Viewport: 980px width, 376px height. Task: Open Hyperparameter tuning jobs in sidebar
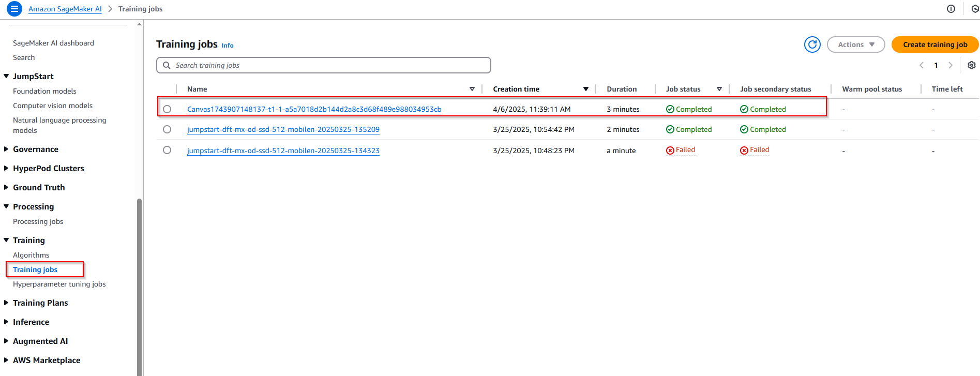(x=59, y=284)
